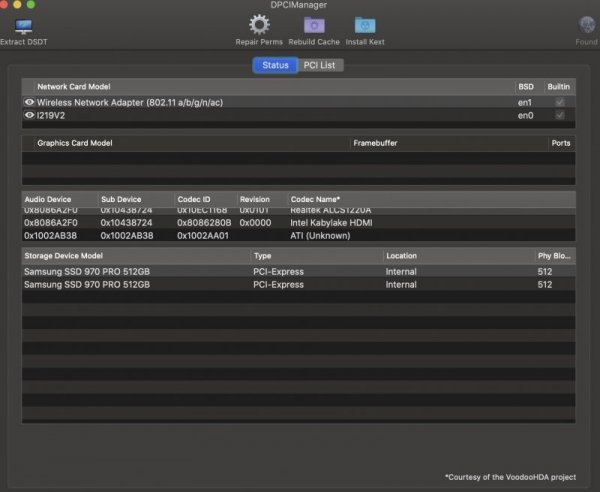Select the first Samsung SSD 970 PRO row
Screen dimensions: 600x492
coord(135,271)
